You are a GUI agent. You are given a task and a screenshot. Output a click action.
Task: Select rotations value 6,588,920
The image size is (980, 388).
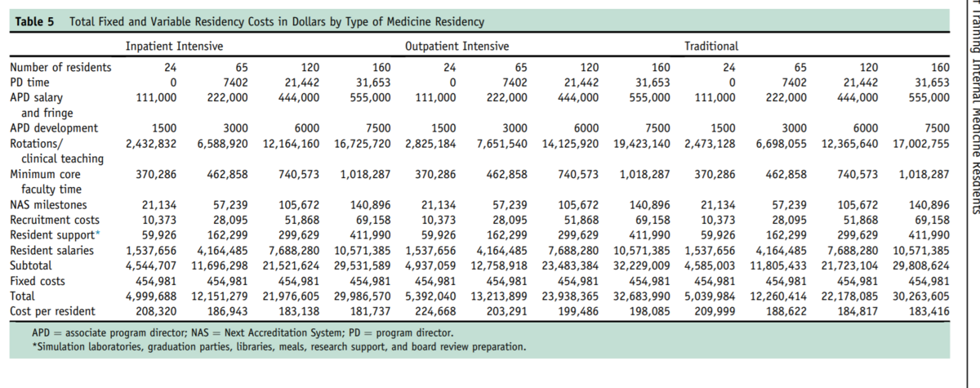[220, 144]
